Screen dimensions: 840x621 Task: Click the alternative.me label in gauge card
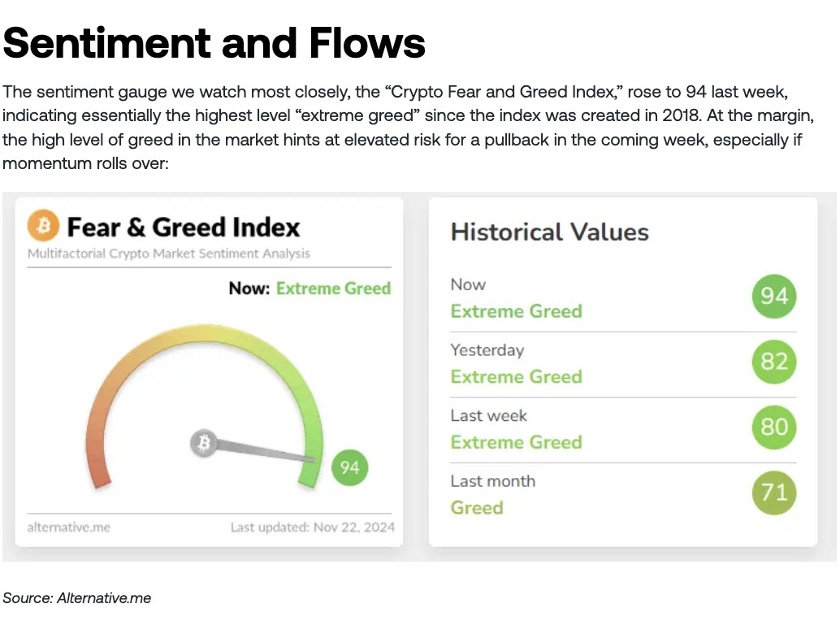[x=68, y=527]
